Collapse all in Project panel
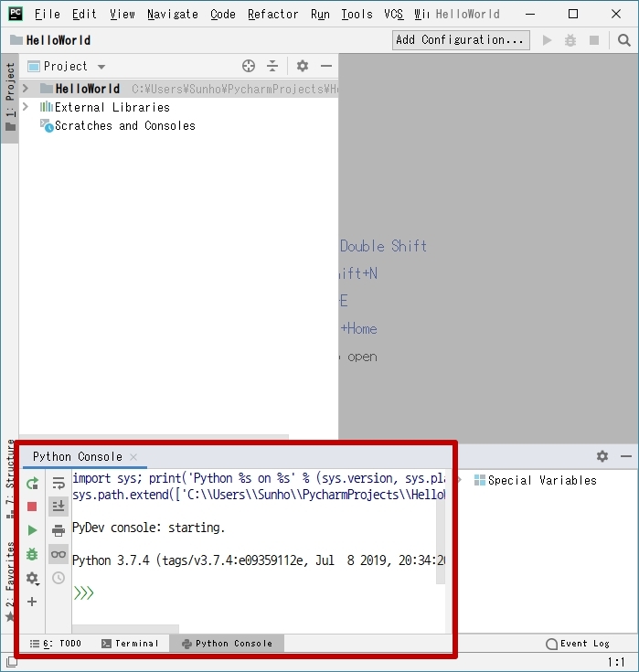The image size is (639, 672). [x=272, y=66]
